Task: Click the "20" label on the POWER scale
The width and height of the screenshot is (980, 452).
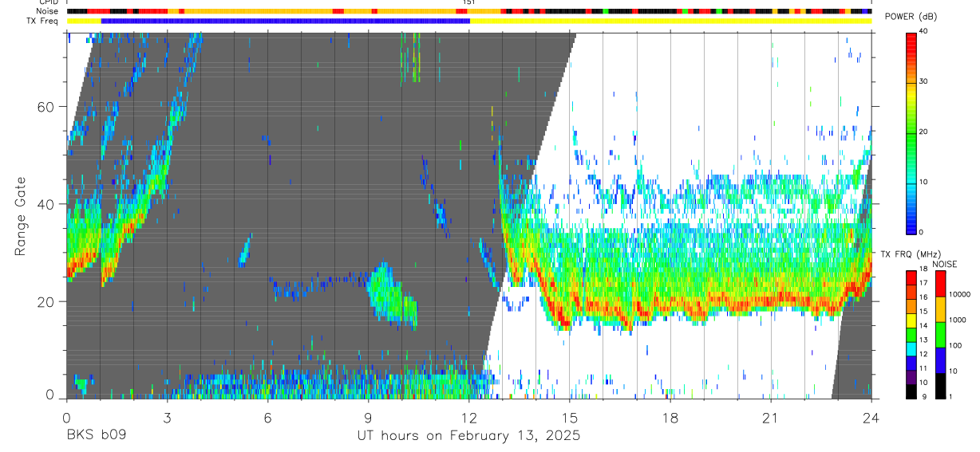Action: (x=923, y=132)
